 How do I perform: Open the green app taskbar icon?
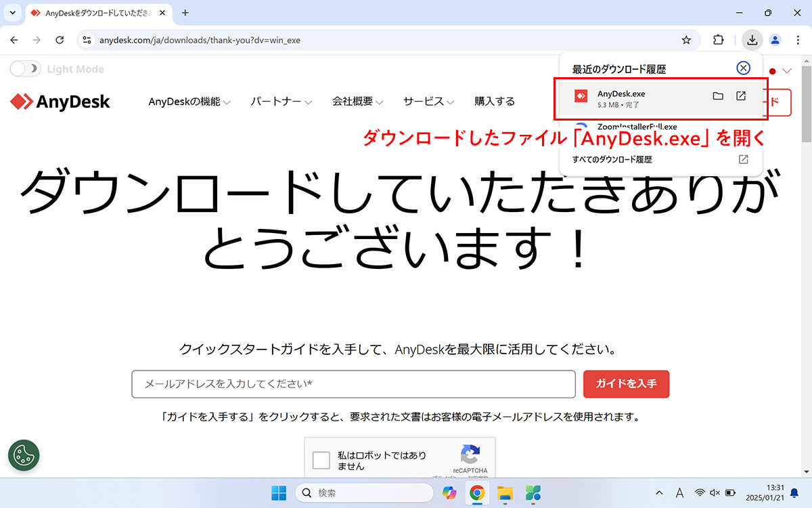click(533, 492)
